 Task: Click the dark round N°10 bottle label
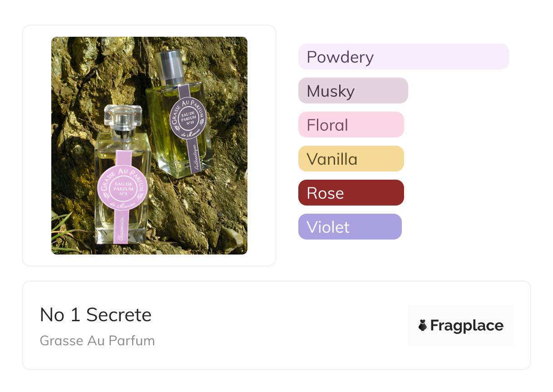[x=188, y=117]
